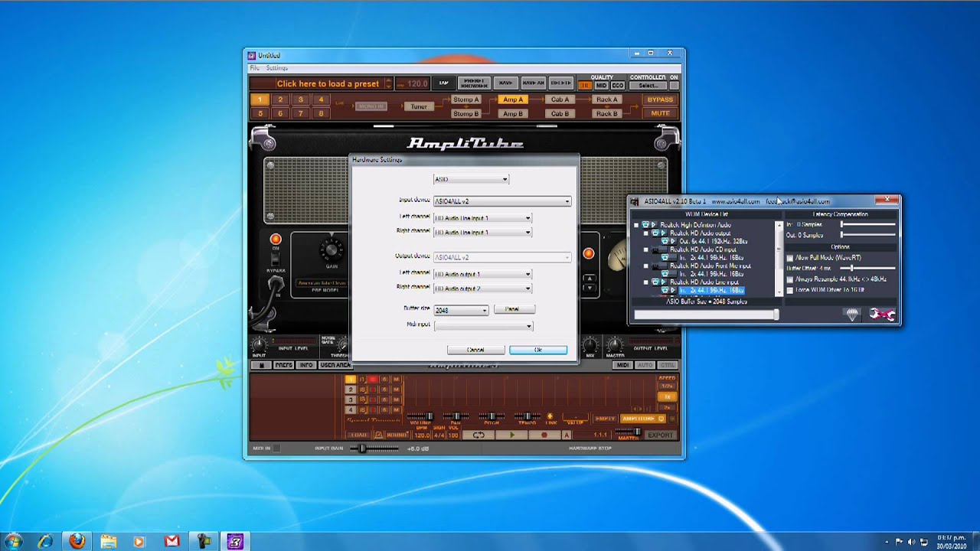Toggle the BYPASS switch

(x=660, y=99)
